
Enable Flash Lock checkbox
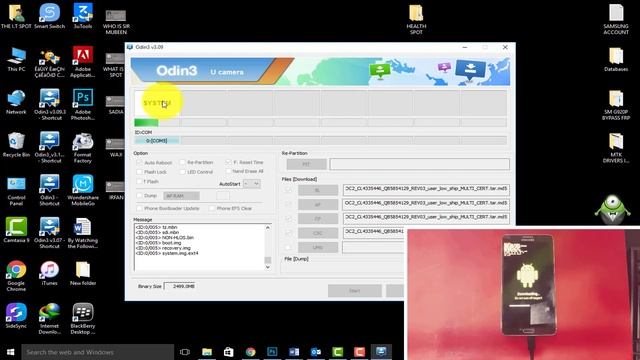139,172
